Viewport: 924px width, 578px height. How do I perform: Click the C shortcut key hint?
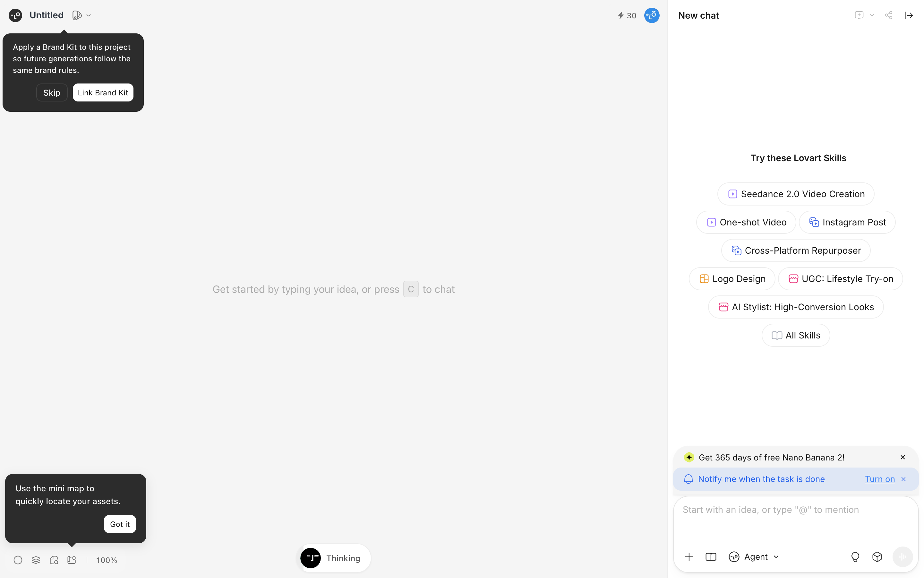[x=410, y=289]
